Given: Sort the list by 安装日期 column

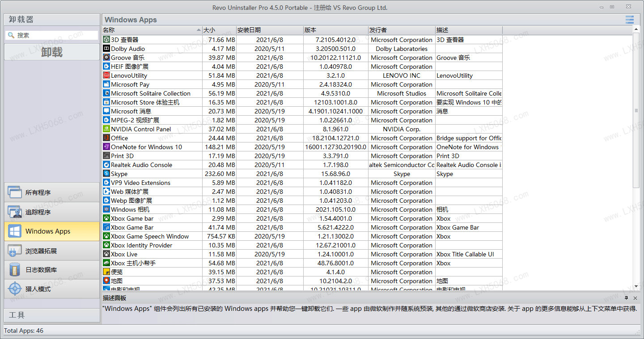Looking at the screenshot, I should point(270,30).
